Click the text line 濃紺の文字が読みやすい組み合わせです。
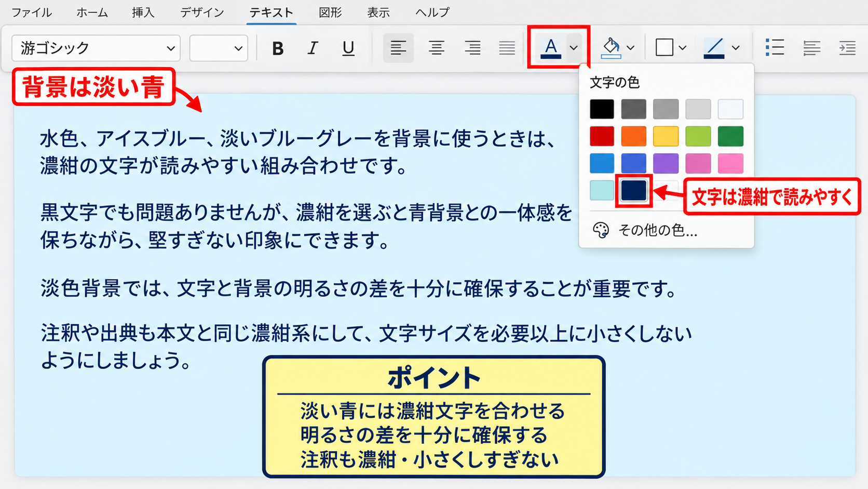 (224, 166)
